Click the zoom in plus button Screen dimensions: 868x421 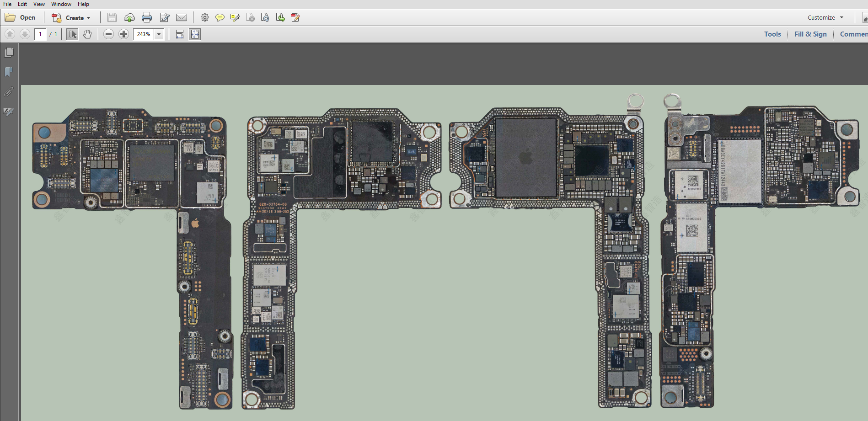coord(123,34)
